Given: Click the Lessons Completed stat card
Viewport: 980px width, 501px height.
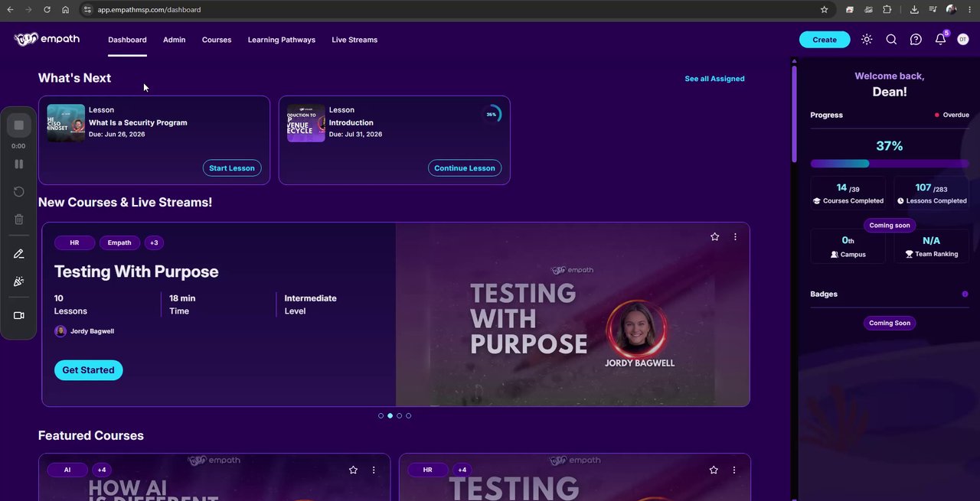Looking at the screenshot, I should [931, 194].
